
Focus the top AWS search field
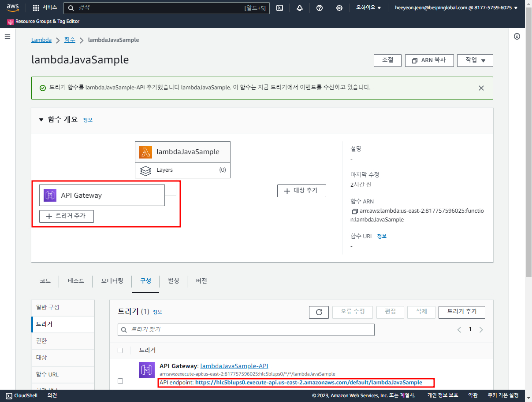(x=166, y=8)
